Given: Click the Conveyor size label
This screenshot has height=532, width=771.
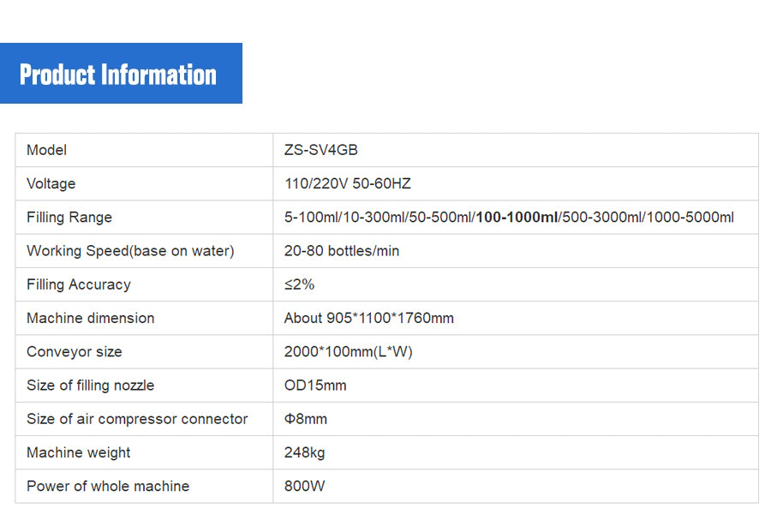Looking at the screenshot, I should (75, 351).
